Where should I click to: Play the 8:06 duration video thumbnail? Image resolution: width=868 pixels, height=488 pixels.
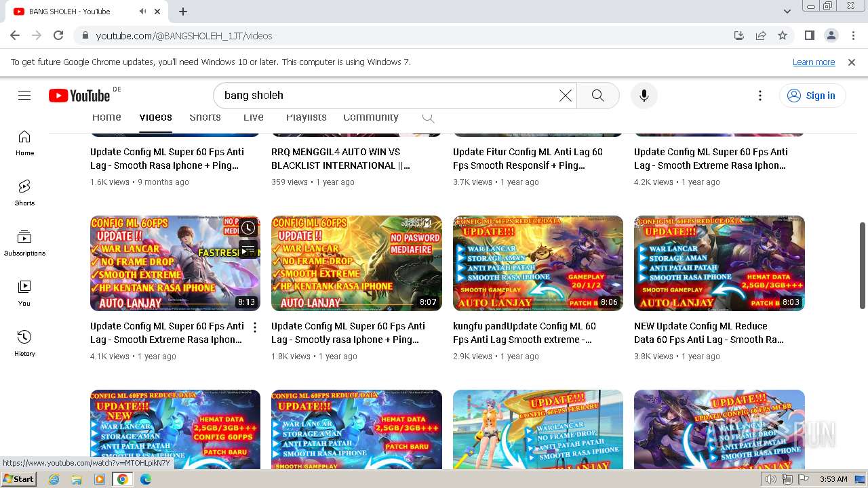pyautogui.click(x=538, y=263)
